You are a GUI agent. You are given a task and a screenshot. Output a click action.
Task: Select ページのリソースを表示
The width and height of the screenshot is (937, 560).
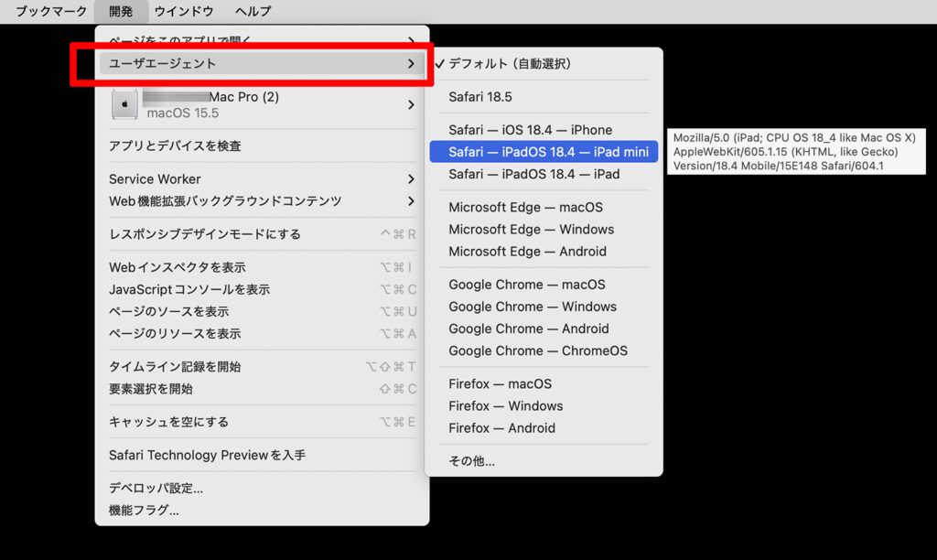[x=262, y=333]
